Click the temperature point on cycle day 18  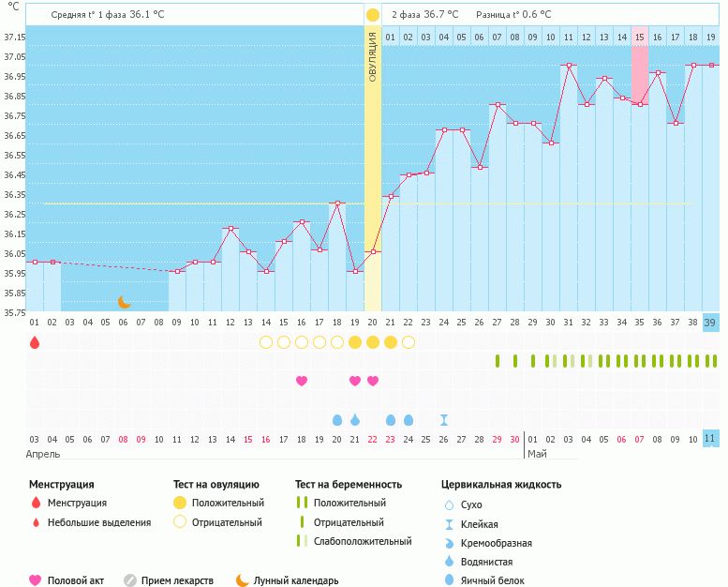click(337, 203)
